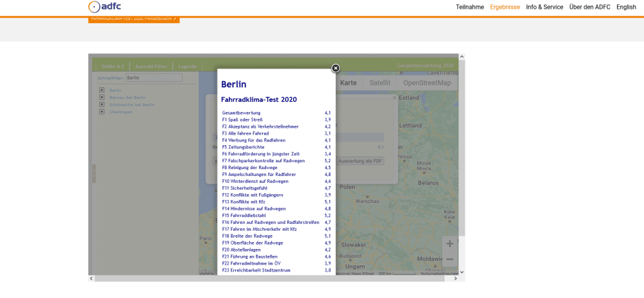Select Berlin in the city list
Image resolution: width=644 pixels, height=298 pixels.
tap(116, 90)
